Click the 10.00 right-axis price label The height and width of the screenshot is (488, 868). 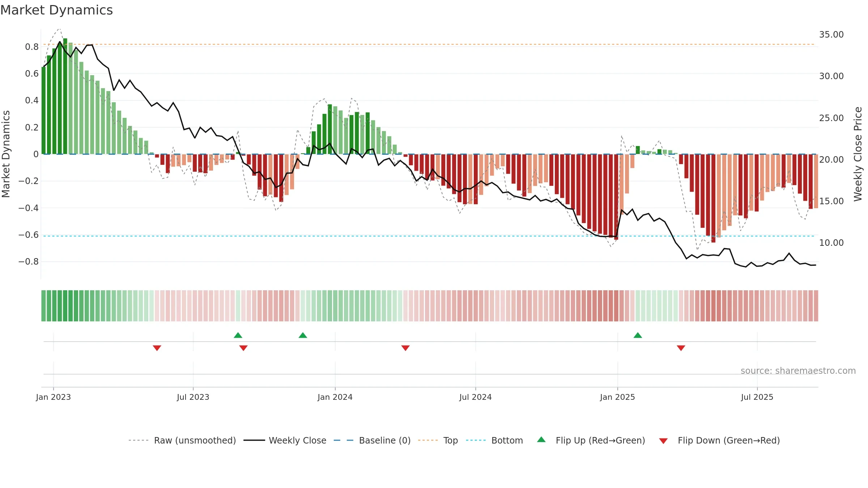coord(831,243)
